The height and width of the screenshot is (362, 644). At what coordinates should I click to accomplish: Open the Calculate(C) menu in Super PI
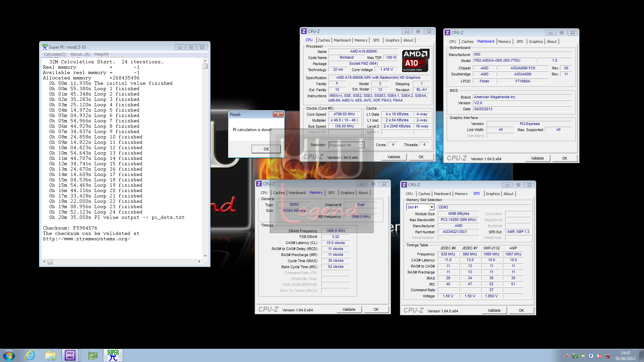[x=55, y=54]
